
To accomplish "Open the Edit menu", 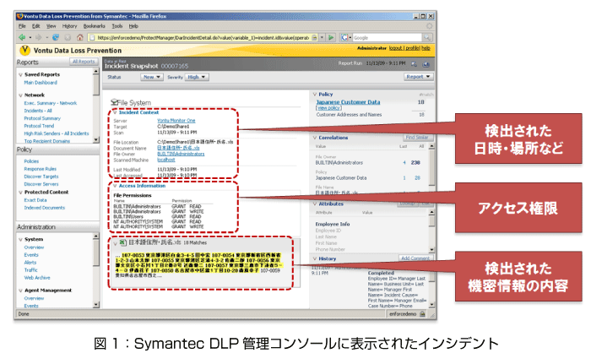I will 35,26.
